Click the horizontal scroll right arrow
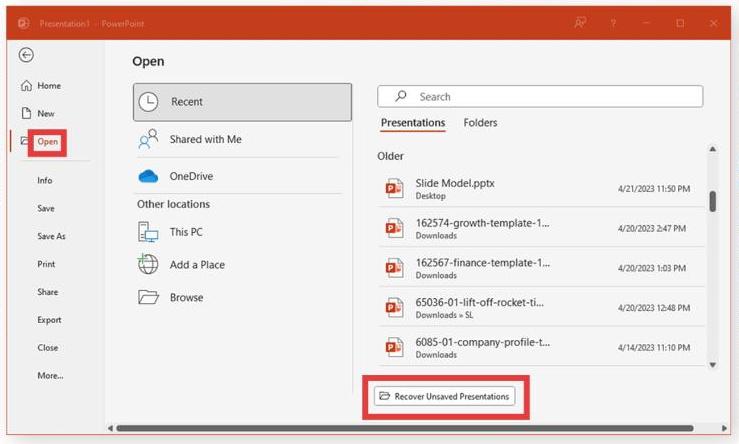 tap(724, 428)
